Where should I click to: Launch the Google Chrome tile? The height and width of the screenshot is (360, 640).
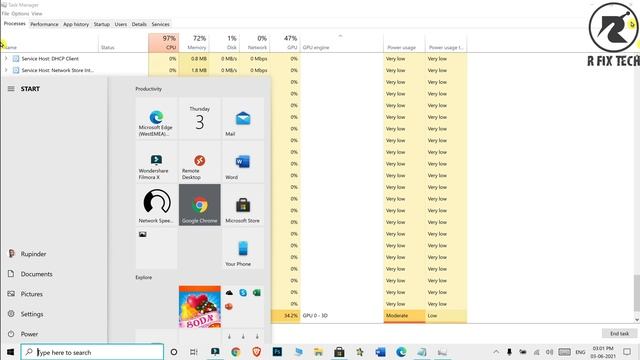pos(200,205)
